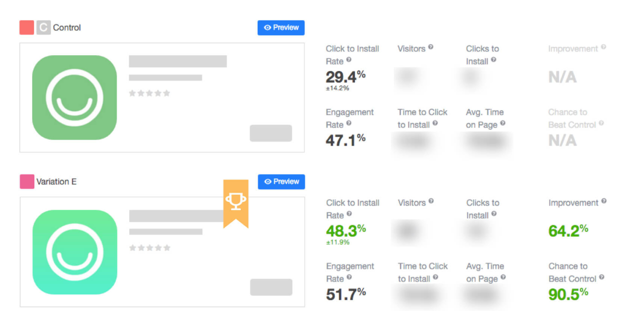Viewport: 644px width, 325px height.
Task: Click the help icon beside Variation E Engagement Rate
Action: [x=349, y=278]
